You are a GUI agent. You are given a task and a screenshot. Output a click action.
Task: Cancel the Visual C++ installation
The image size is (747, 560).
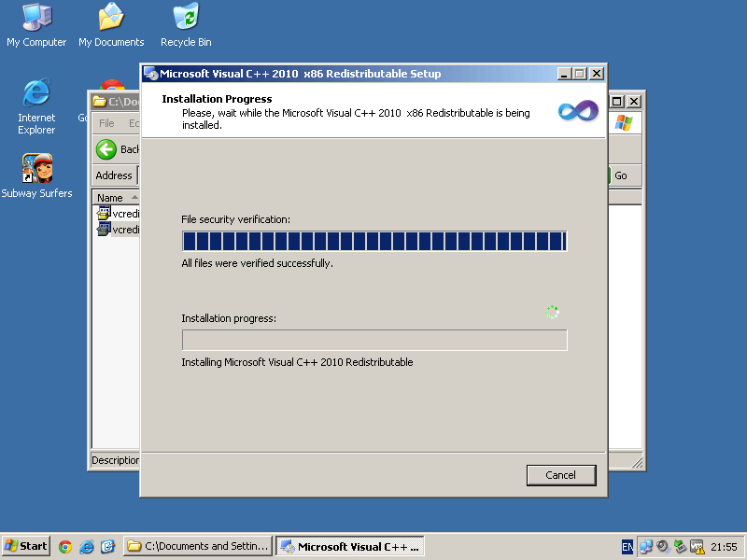(x=561, y=475)
